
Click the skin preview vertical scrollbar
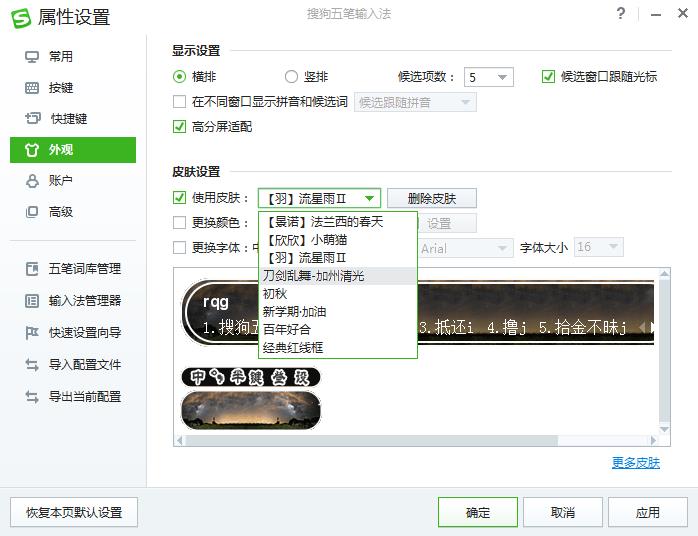[x=664, y=350]
